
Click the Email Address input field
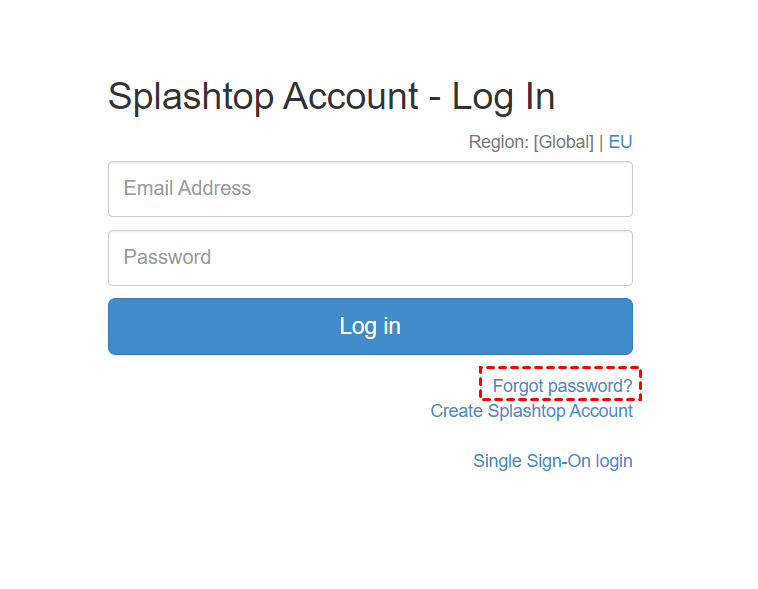(370, 189)
